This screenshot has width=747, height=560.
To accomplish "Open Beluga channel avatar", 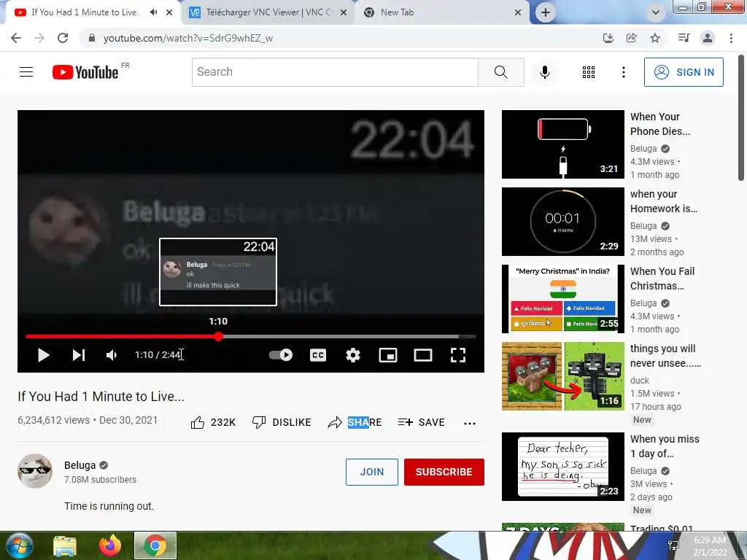I will tap(35, 470).
